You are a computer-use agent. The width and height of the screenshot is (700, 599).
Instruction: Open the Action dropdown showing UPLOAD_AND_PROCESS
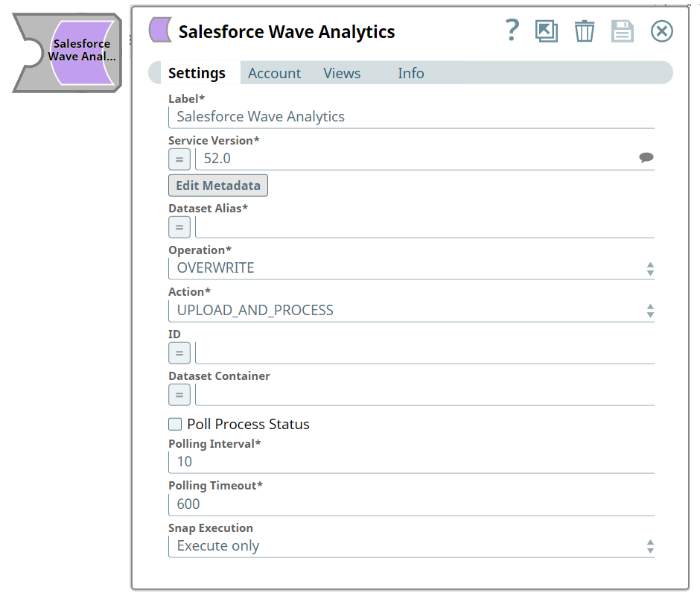coord(411,311)
